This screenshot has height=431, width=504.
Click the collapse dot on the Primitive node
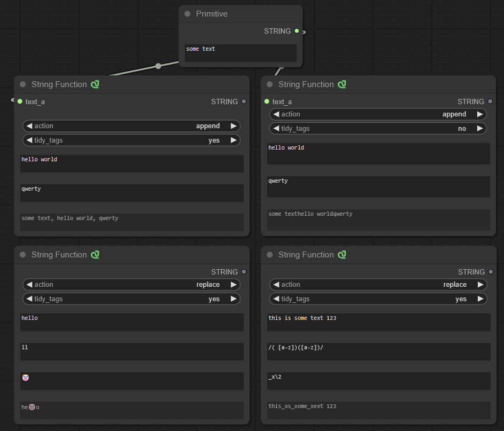187,14
